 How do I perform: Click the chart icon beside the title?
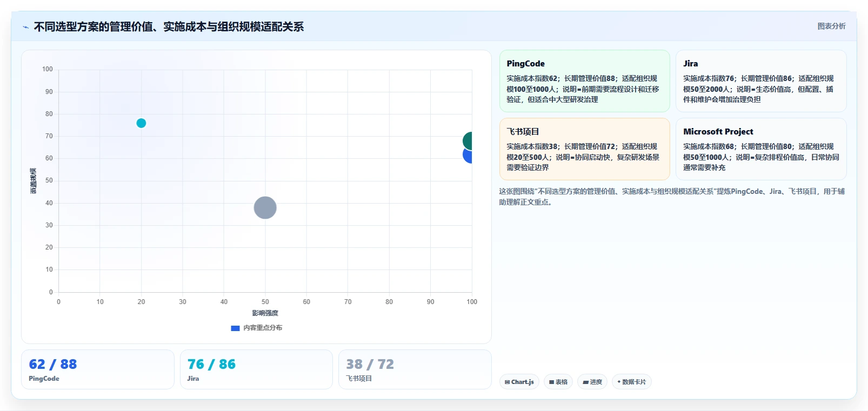[25, 27]
